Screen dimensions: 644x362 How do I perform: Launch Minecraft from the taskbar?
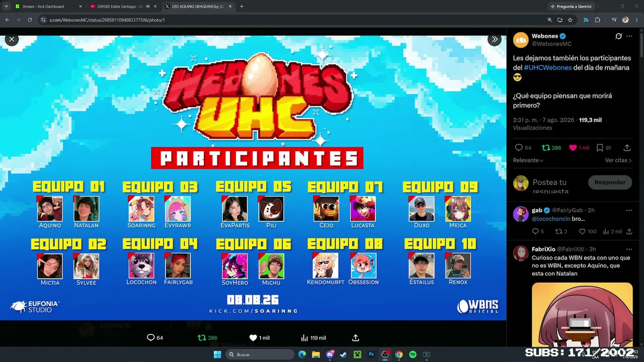click(x=357, y=354)
